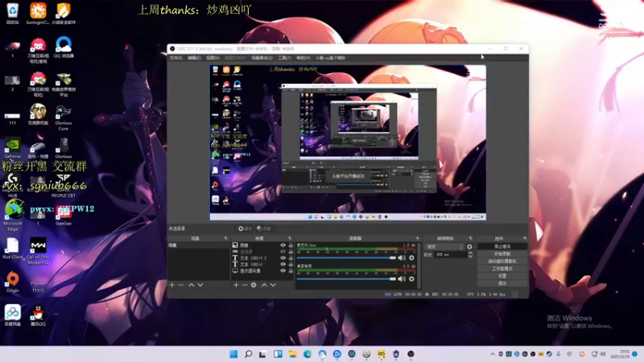
Task: Click the 时长 300 ms duration field
Action: coord(451,255)
